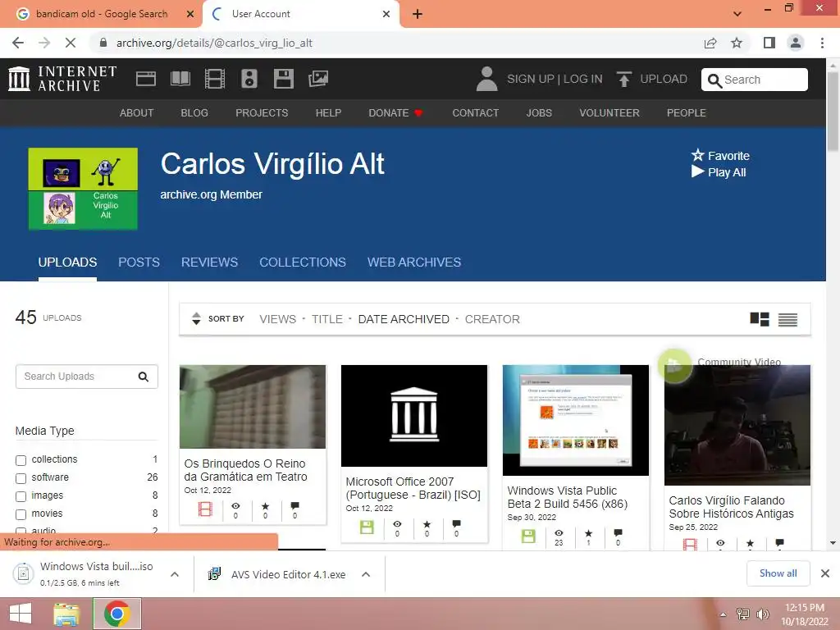Open the BLOG menu link
Image resolution: width=840 pixels, height=630 pixels.
(x=194, y=113)
